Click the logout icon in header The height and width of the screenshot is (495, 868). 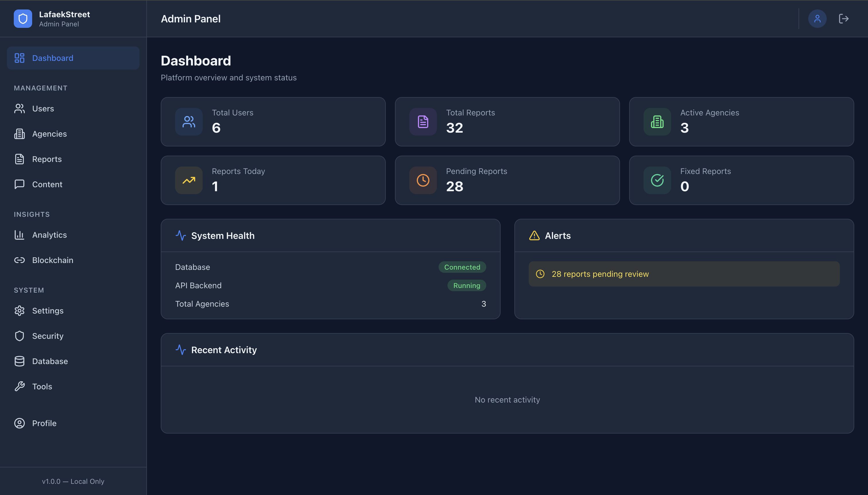tap(844, 18)
